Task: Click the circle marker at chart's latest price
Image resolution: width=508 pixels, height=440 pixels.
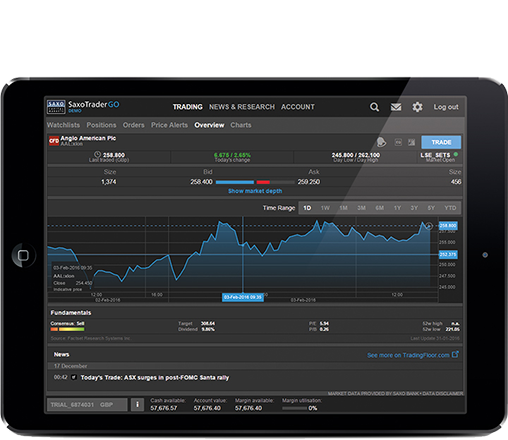Action: (x=429, y=226)
